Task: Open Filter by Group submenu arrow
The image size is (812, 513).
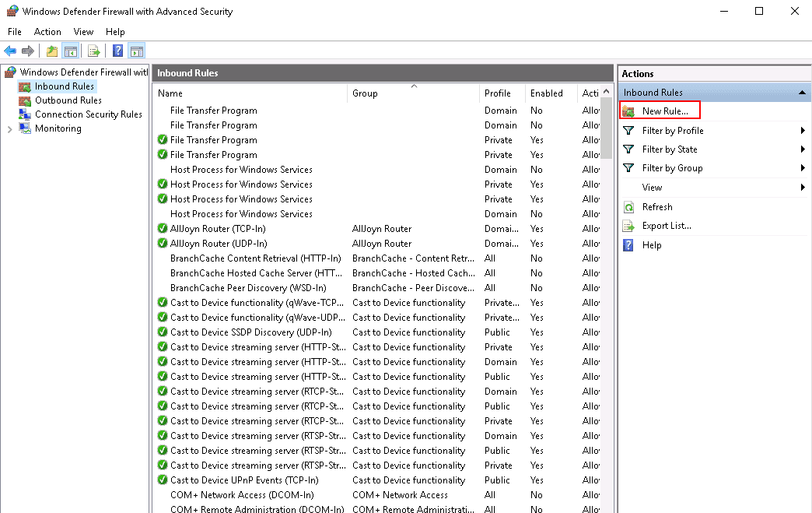Action: point(803,168)
